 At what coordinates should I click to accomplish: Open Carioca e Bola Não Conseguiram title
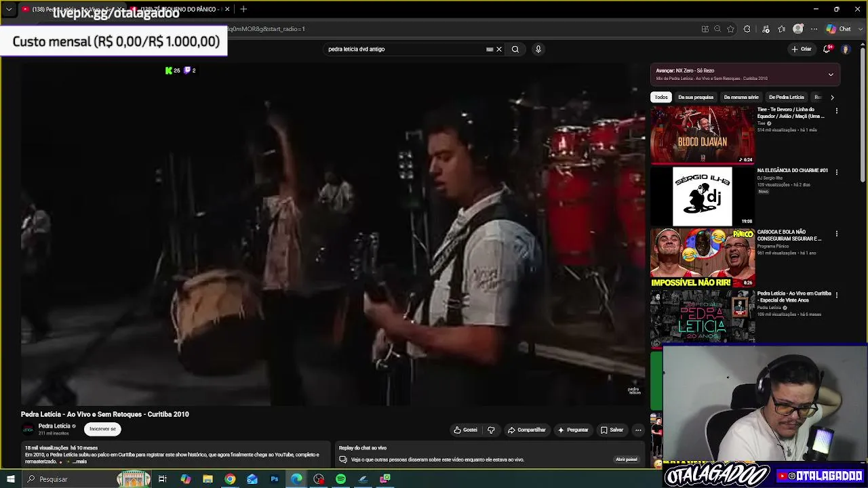(789, 235)
